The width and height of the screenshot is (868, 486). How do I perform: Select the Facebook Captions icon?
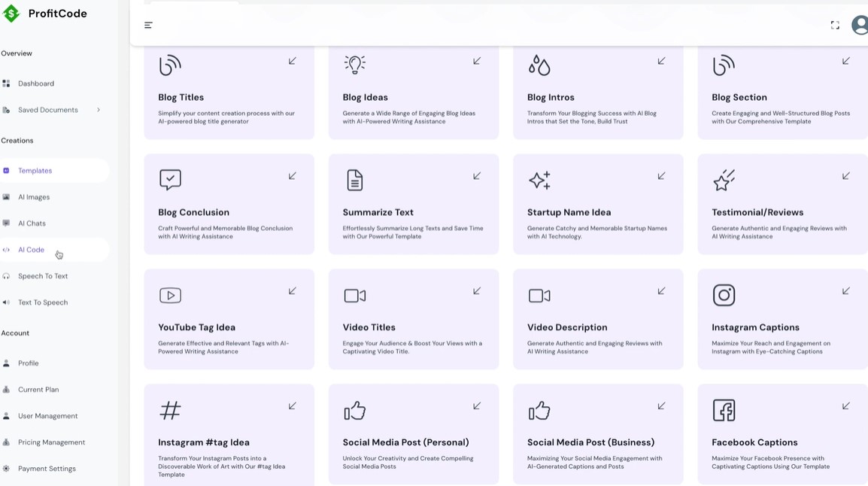tap(724, 410)
